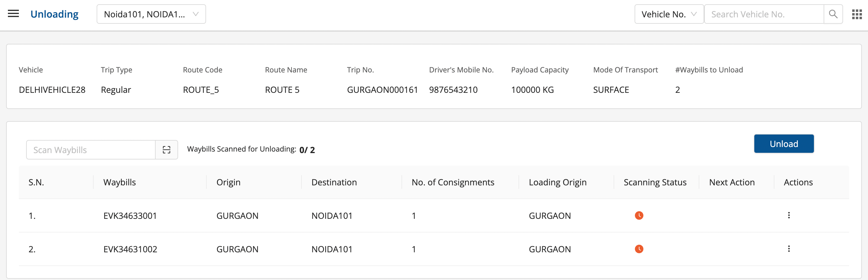Select waybill EVK34633001 row

(x=130, y=215)
